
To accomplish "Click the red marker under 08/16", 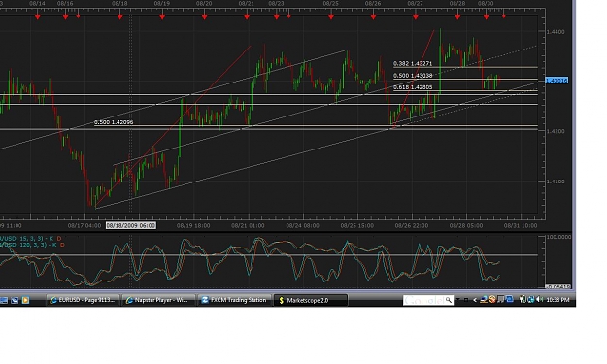I will [65, 17].
